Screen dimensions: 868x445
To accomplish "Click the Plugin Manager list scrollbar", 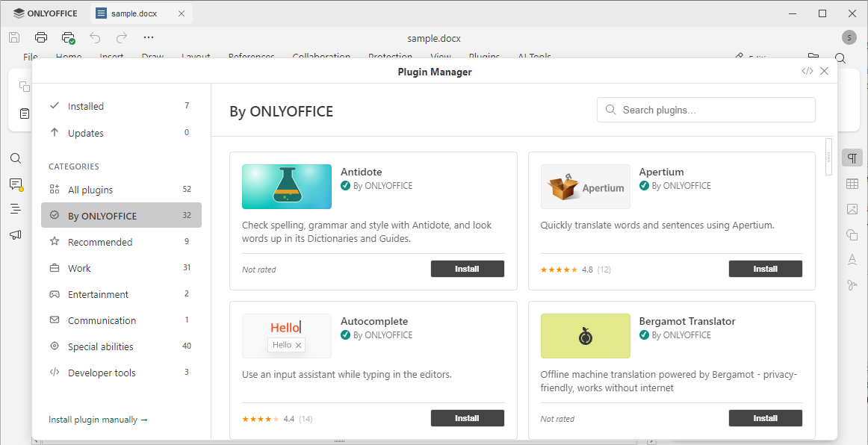I will pyautogui.click(x=828, y=157).
